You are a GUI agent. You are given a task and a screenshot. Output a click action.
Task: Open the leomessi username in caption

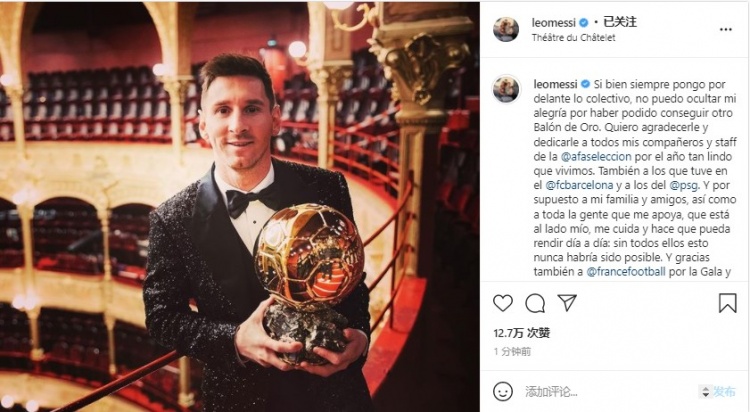(x=555, y=84)
